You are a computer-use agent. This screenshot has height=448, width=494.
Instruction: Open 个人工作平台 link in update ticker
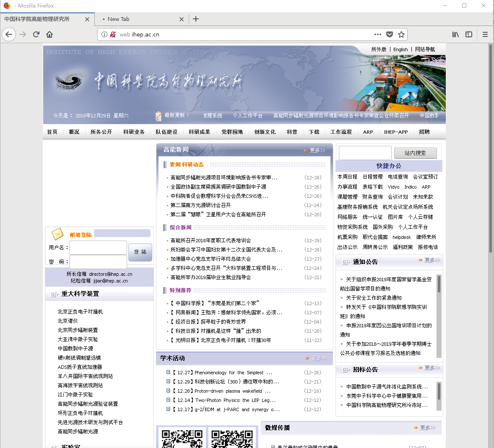click(248, 116)
